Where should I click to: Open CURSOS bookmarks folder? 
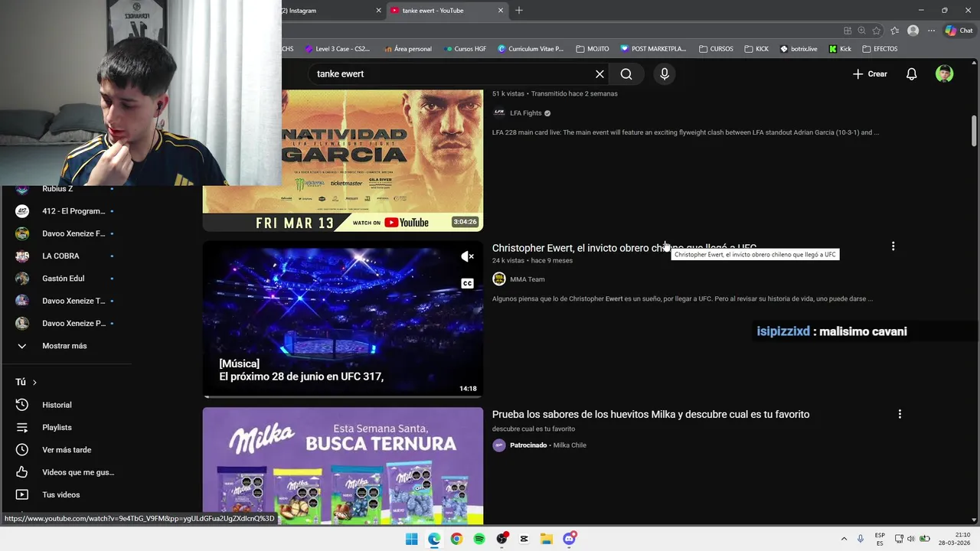716,49
